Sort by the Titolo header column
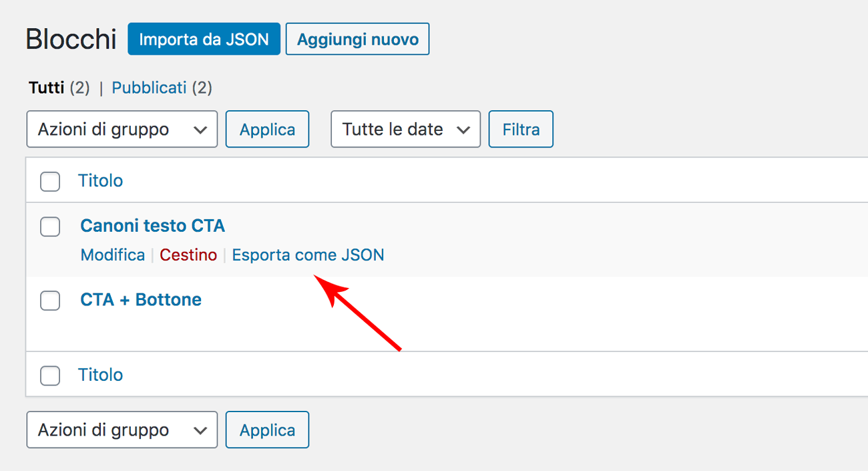This screenshot has width=868, height=471. pos(100,181)
